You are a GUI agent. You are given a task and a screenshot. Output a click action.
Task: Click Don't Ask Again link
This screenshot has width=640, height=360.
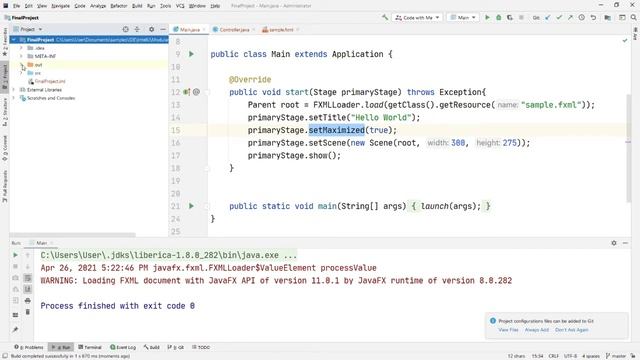point(571,330)
